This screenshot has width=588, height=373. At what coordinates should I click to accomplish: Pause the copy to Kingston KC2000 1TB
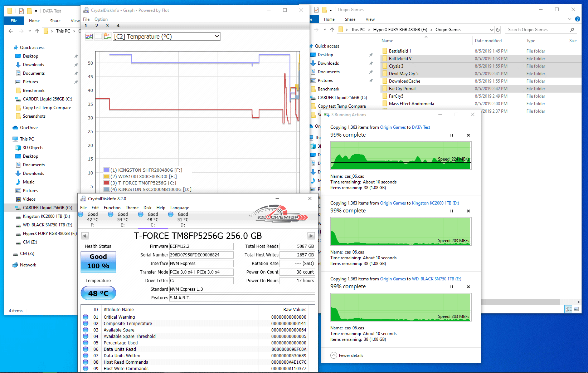pyautogui.click(x=452, y=211)
